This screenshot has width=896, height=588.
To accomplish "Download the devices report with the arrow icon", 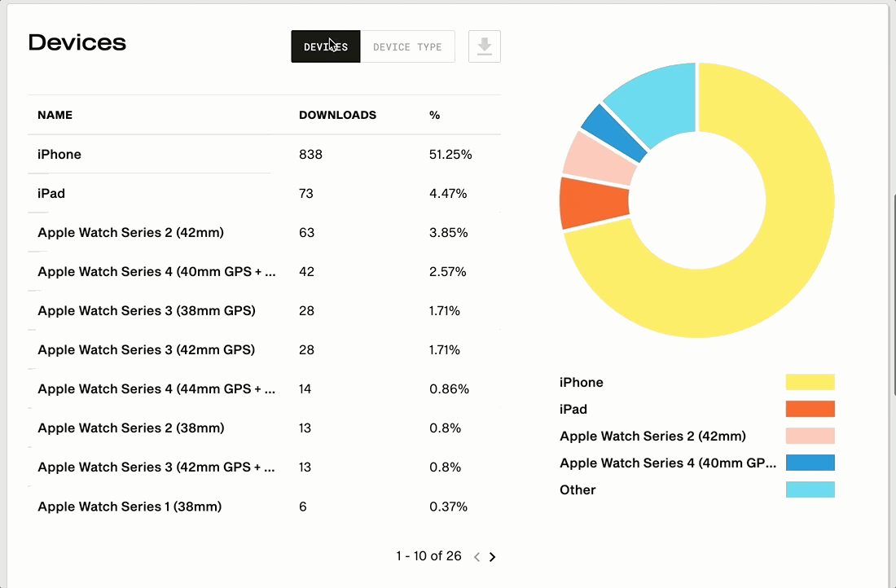I will point(485,46).
